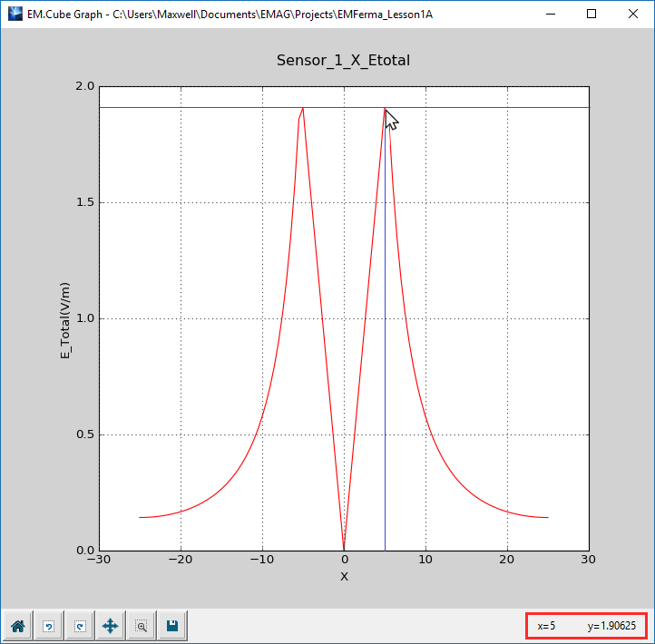This screenshot has width=655, height=644.
Task: Click the Sensor_1_X_Etotal plot title
Action: click(x=344, y=60)
